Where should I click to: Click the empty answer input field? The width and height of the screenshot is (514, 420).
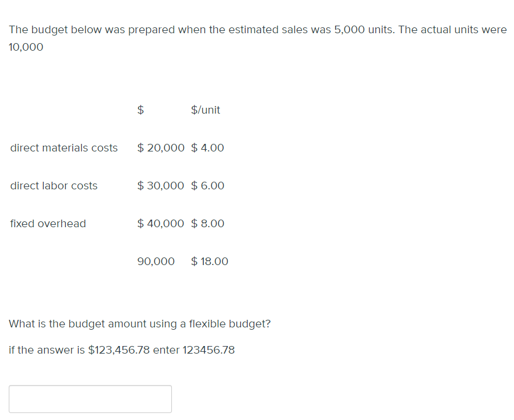tap(90, 398)
